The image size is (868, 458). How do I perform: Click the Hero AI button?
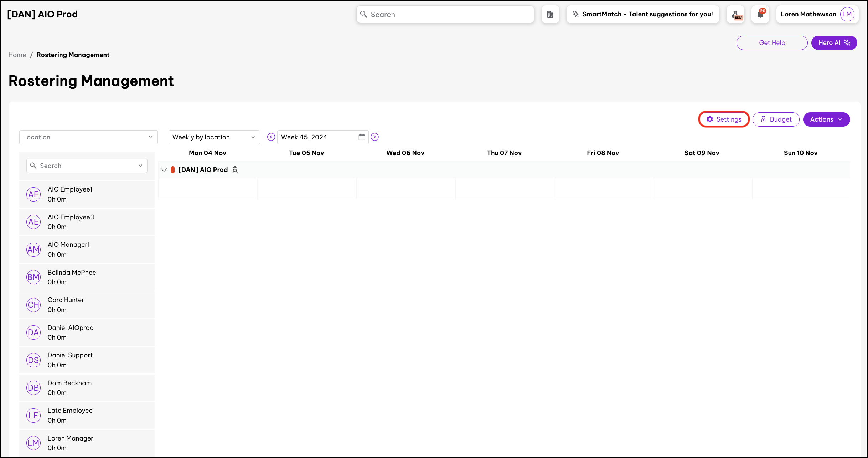tap(834, 43)
